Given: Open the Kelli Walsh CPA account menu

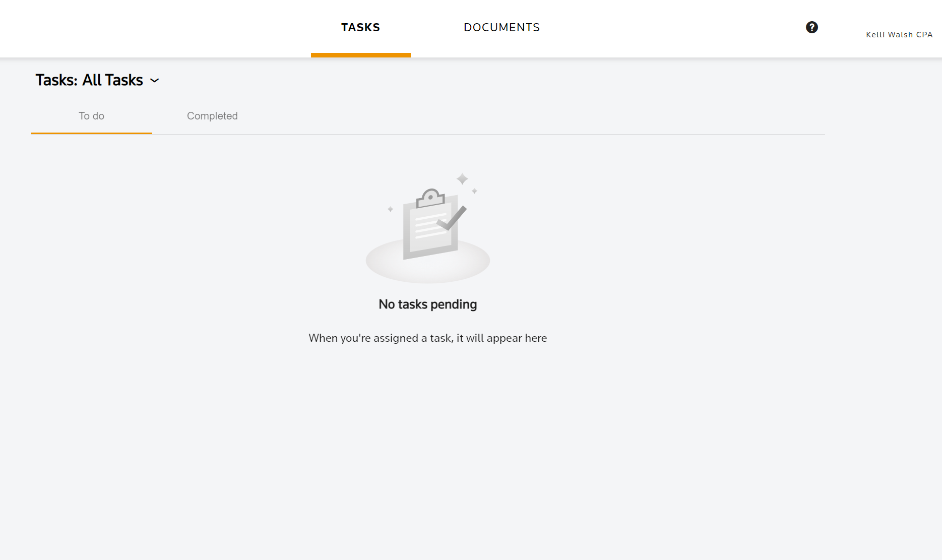Looking at the screenshot, I should [x=899, y=34].
